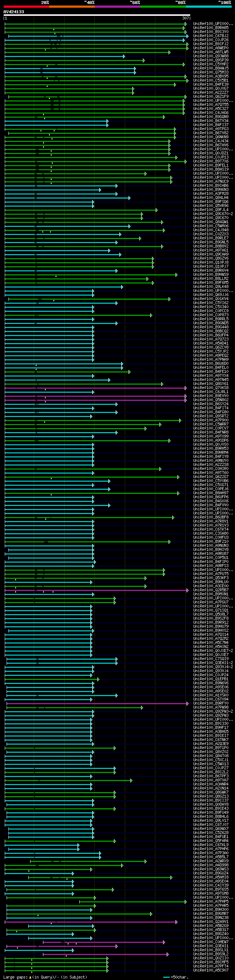
Task: Click the label UniRef100_C6JRL1
Action: 211,392
